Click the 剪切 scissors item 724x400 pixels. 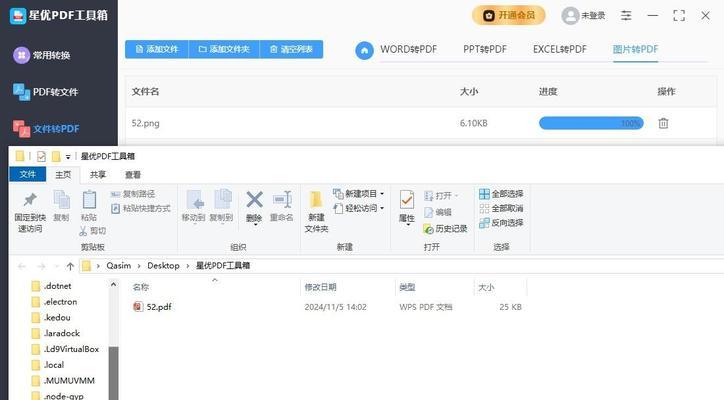click(93, 230)
